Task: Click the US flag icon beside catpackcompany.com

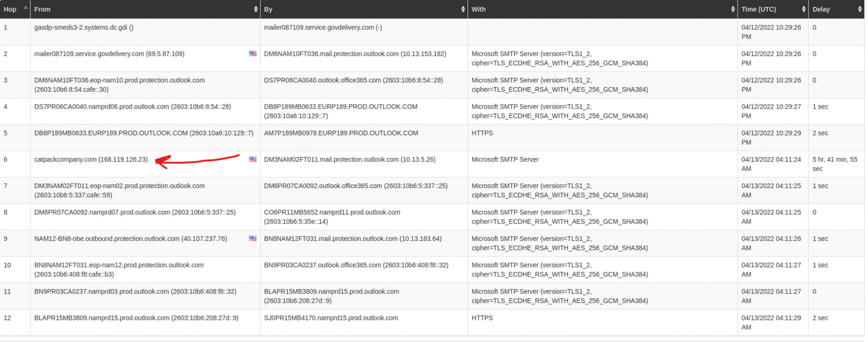Action: (253, 159)
